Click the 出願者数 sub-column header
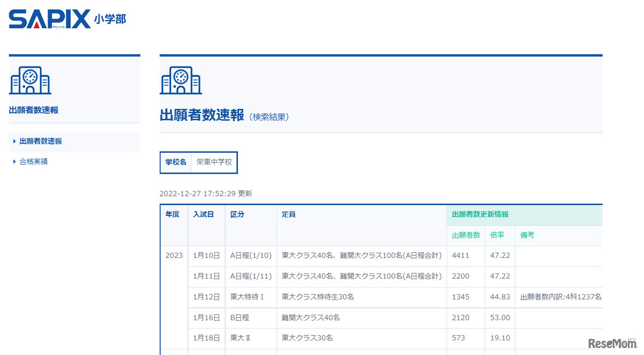Screen dimensions: 644x355 (466, 235)
